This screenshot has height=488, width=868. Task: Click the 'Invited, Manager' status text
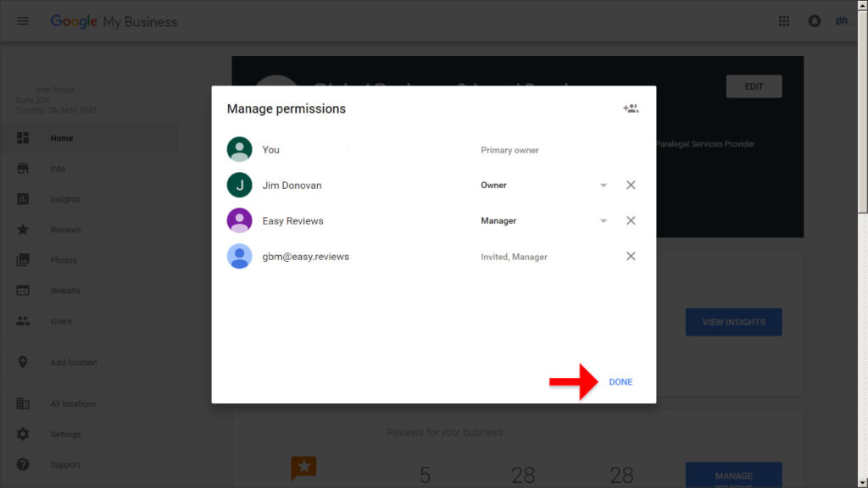(514, 257)
